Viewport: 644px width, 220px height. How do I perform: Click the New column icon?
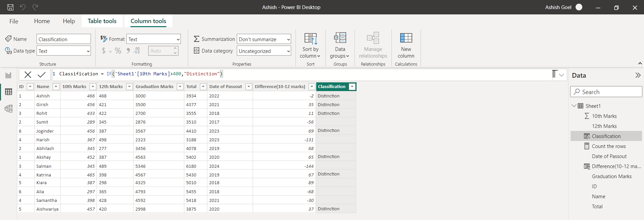[x=406, y=38]
